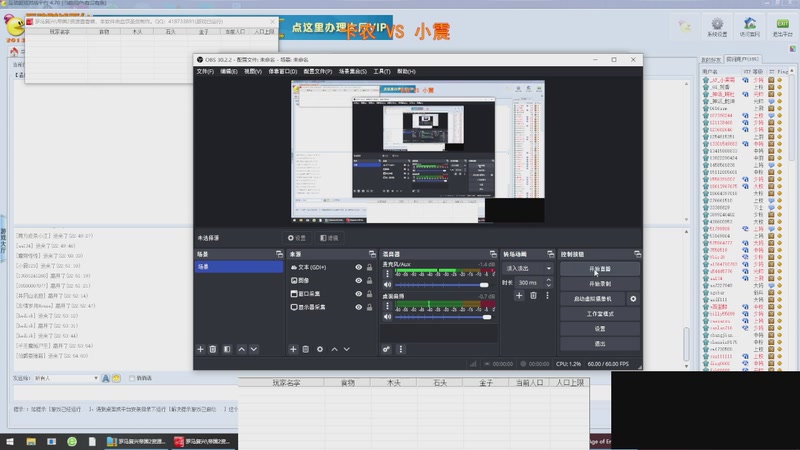Remove selected source with the trash icon

(x=306, y=349)
